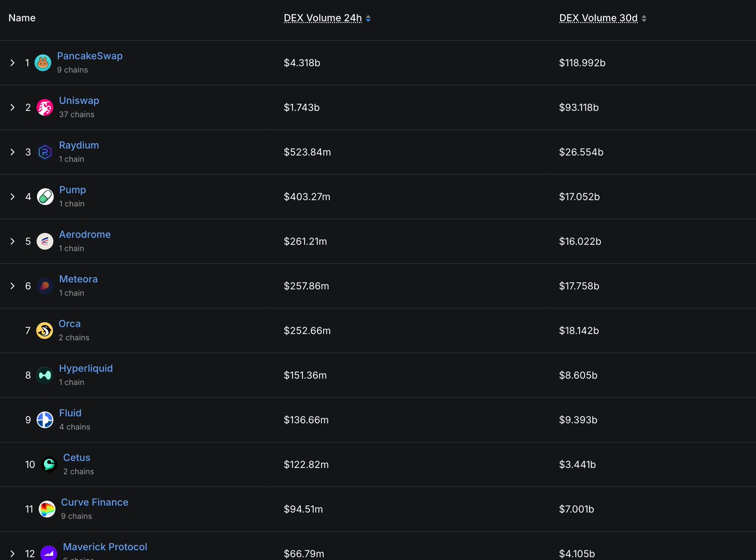Click the "37 chains" label under Uniswap
Screen dimensions: 756x560
coord(77,115)
